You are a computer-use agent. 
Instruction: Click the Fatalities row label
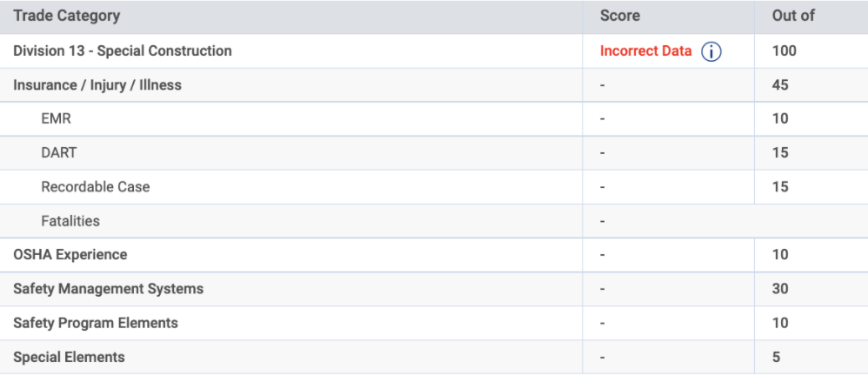click(70, 221)
